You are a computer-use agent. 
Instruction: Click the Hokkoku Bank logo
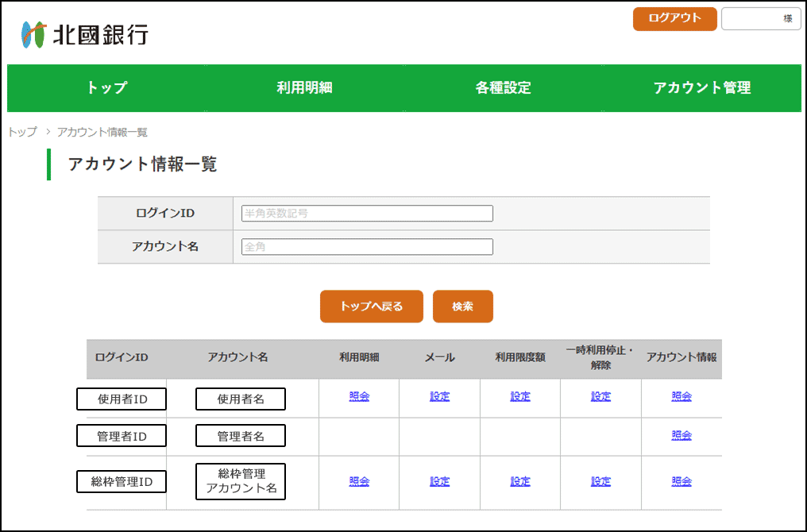click(x=84, y=35)
